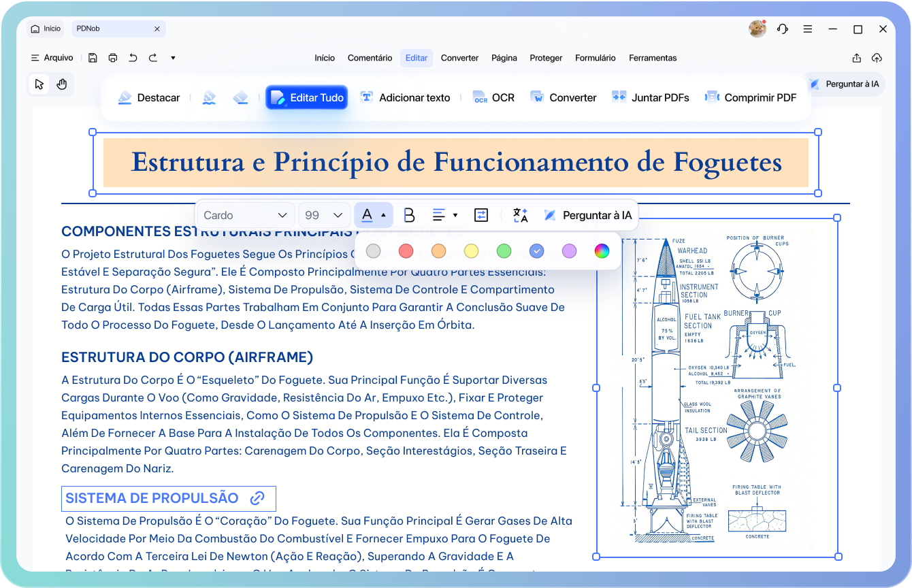Click the eraser tool icon
Screen dimensions: 912x588
pyautogui.click(x=240, y=97)
